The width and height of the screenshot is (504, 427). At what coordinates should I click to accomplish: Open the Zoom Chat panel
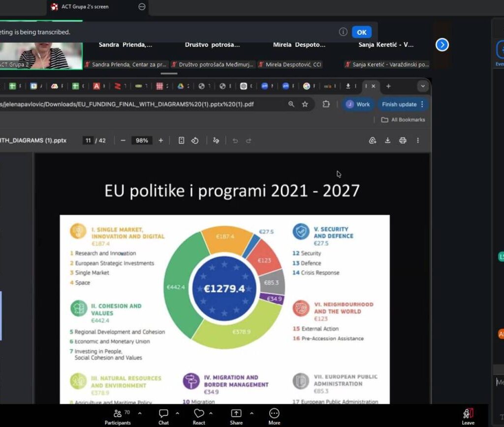tap(163, 414)
